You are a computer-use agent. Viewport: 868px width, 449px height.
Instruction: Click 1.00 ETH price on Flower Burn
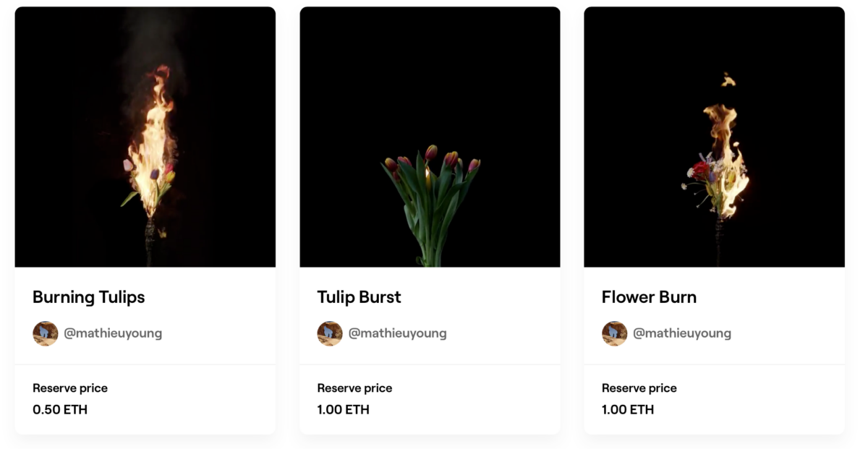click(628, 409)
